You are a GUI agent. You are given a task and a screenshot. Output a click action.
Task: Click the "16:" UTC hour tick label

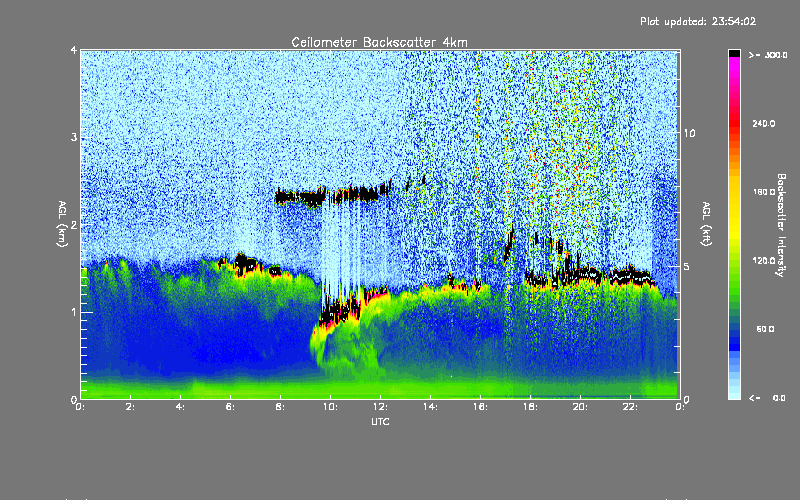[480, 407]
